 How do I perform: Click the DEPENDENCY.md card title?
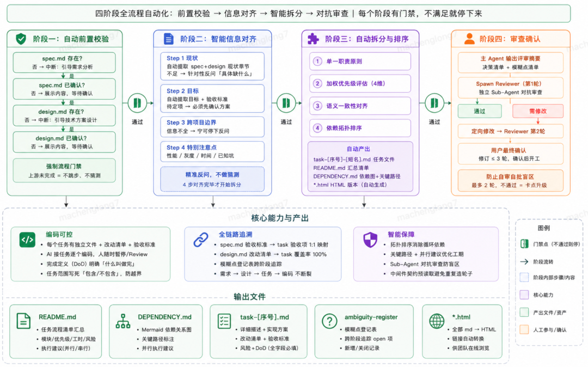pyautogui.click(x=164, y=317)
